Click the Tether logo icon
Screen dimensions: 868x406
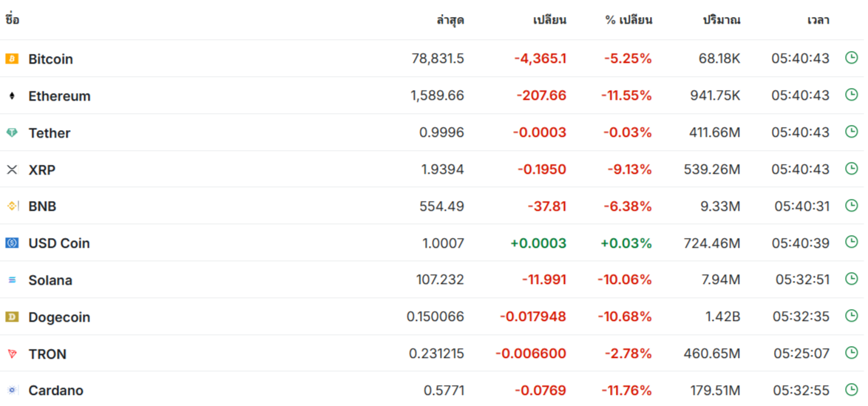(x=12, y=133)
